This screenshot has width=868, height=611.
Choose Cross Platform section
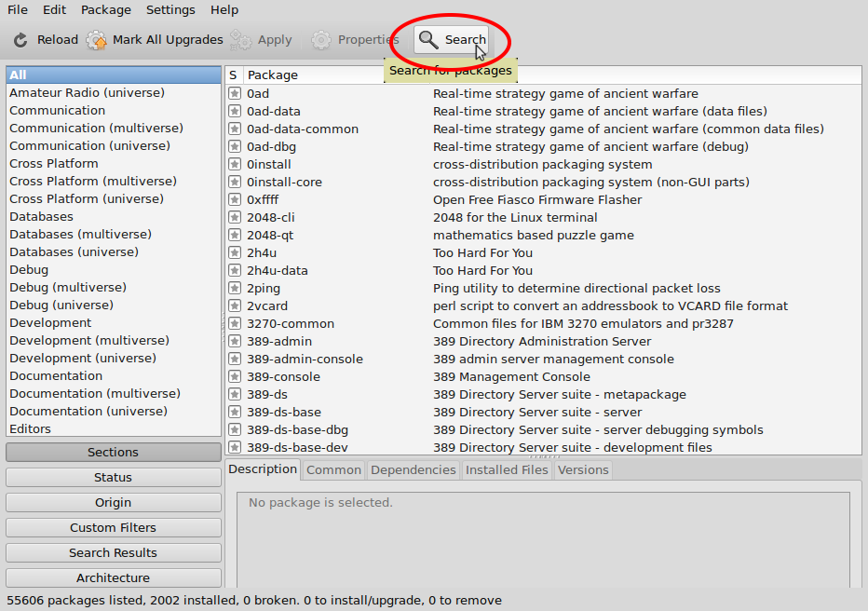[x=114, y=163]
